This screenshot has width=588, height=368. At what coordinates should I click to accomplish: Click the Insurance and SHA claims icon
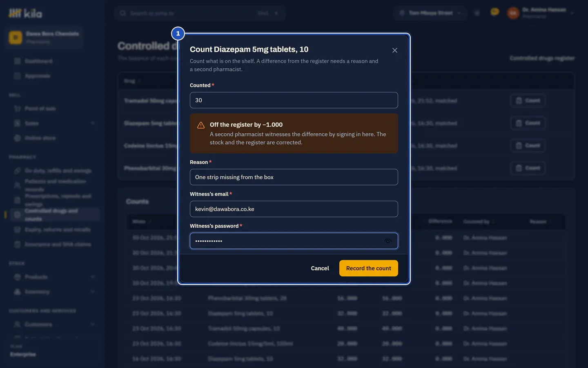[17, 245]
